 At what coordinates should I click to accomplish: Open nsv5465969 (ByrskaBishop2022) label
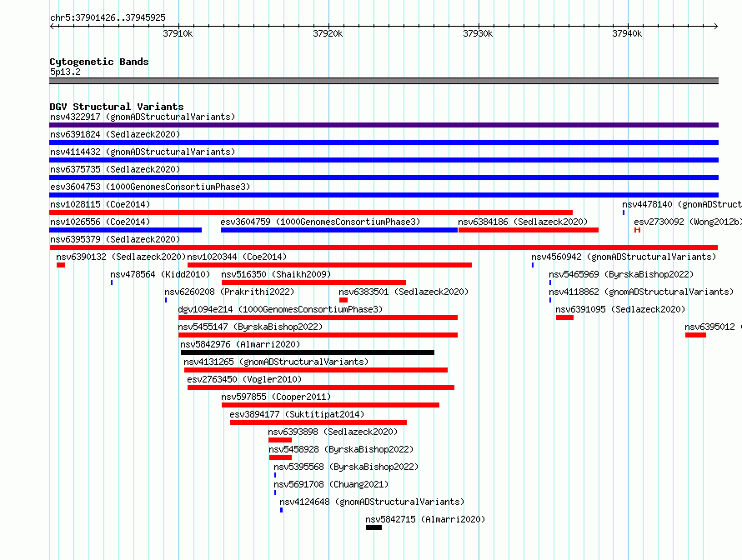coord(621,274)
